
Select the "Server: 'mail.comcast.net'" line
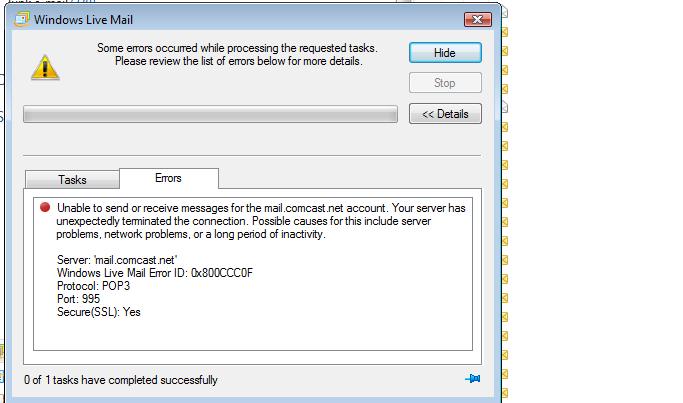click(x=117, y=260)
